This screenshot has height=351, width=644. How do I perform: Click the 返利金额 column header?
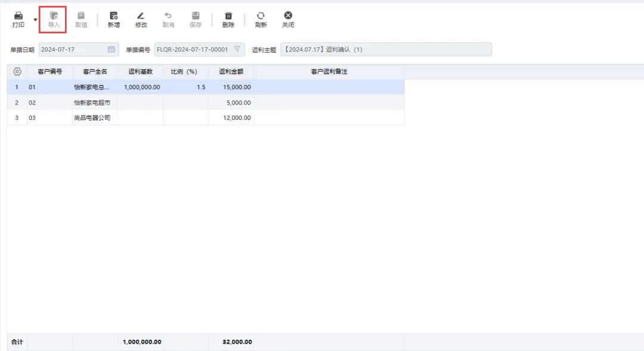coord(231,72)
